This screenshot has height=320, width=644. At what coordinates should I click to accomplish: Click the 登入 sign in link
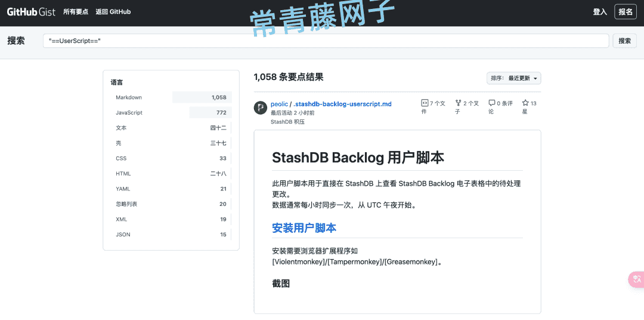(x=600, y=11)
